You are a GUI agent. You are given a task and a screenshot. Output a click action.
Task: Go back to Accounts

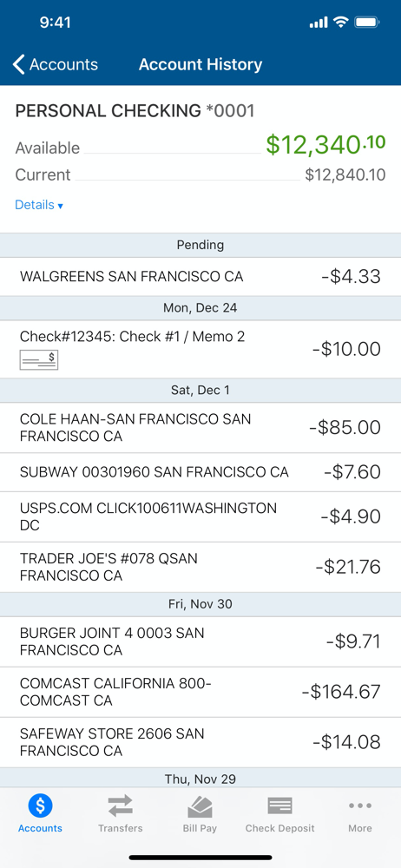point(55,64)
